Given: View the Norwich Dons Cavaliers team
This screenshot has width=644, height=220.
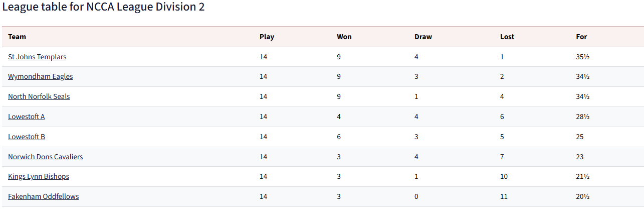Looking at the screenshot, I should 46,157.
